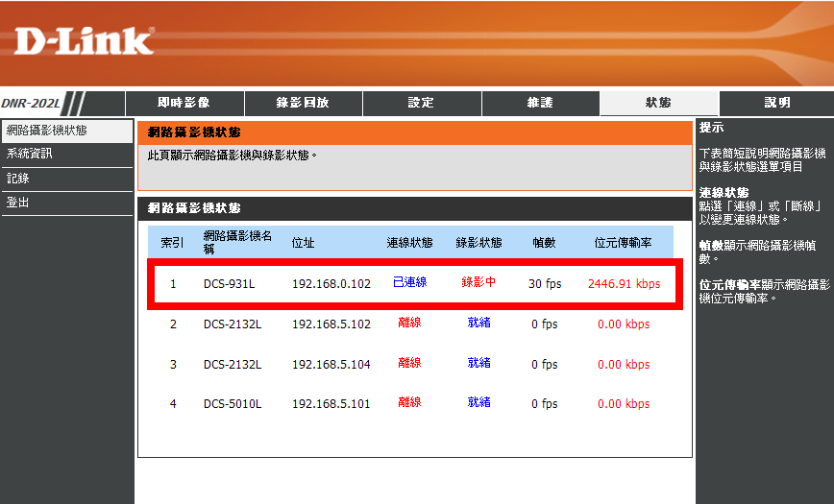Click the 索引 column header
Screen dimensions: 834x504
point(172,243)
